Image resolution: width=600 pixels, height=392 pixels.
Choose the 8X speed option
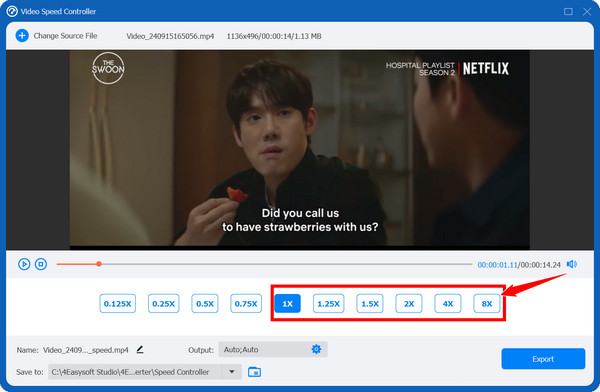coord(487,304)
